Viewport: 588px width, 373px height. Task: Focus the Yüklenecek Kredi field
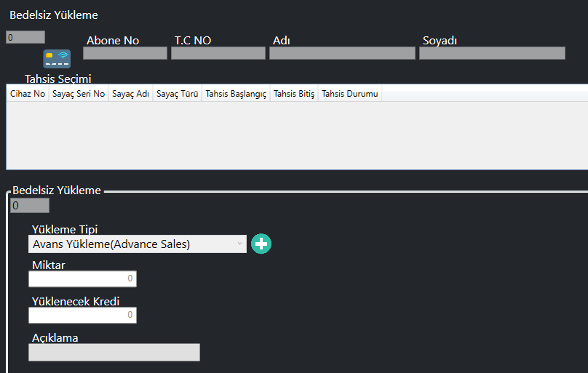point(82,315)
